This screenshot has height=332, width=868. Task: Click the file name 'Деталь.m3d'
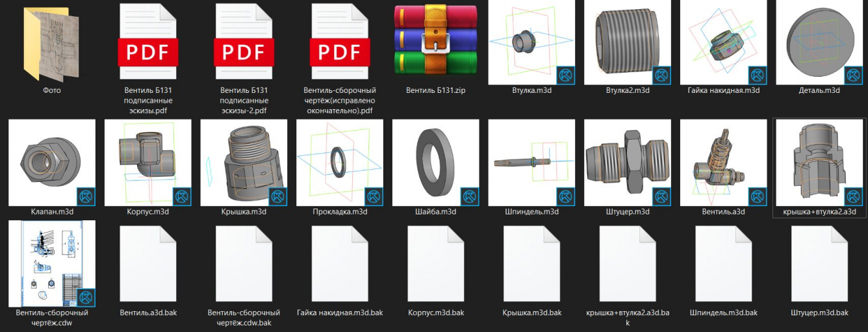pos(819,90)
